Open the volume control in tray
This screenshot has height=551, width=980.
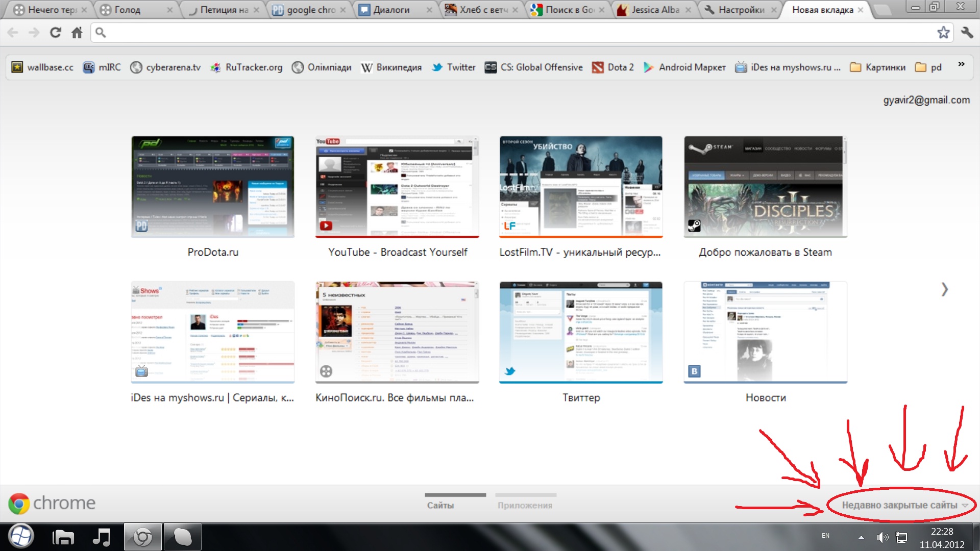[x=883, y=537]
